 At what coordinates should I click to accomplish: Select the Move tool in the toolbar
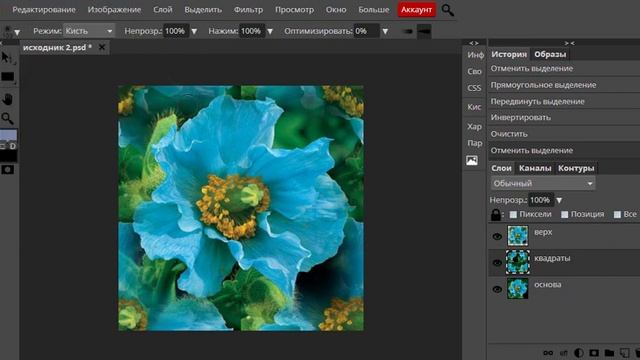click(7, 58)
